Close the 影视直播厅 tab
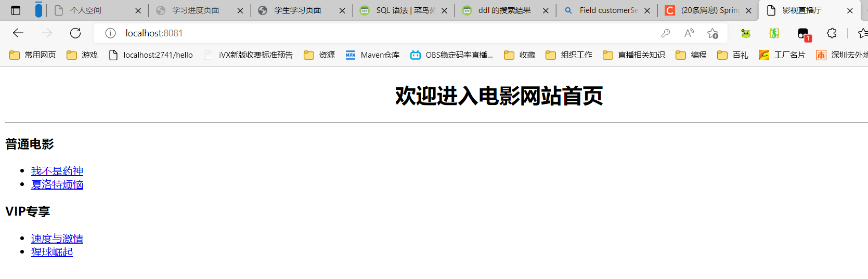Screen dimensions: 868x279 point(850,10)
